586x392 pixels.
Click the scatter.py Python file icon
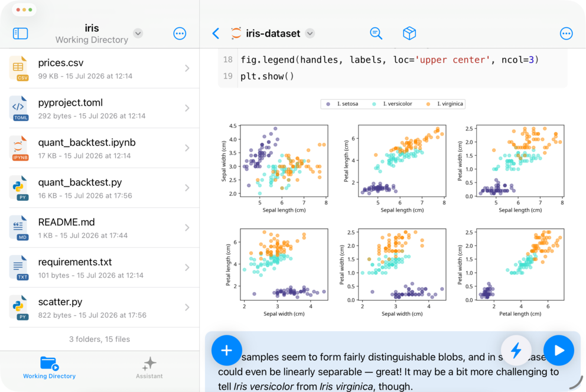pos(19,307)
